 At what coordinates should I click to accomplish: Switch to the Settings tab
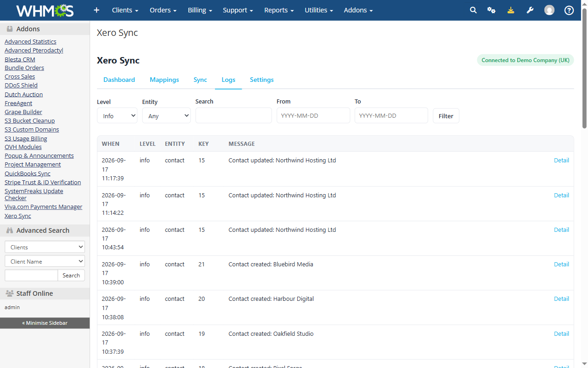262,80
